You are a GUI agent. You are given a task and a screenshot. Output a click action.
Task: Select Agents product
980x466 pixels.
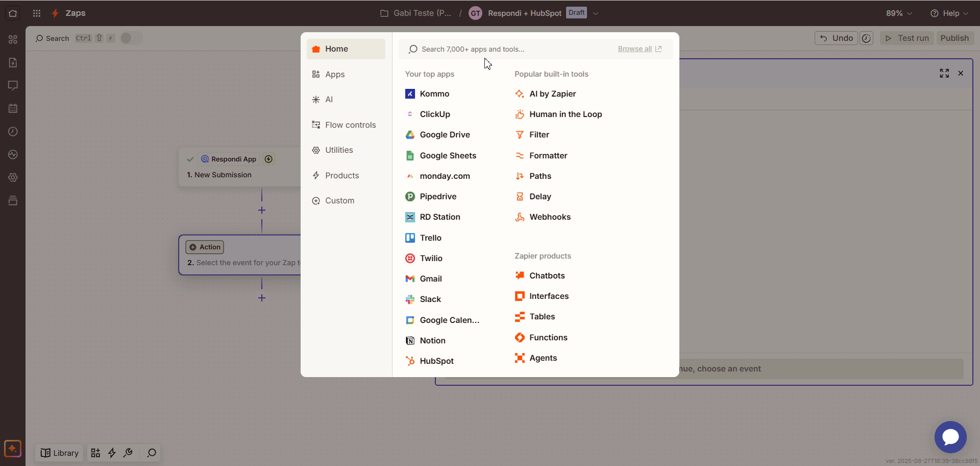pyautogui.click(x=536, y=358)
